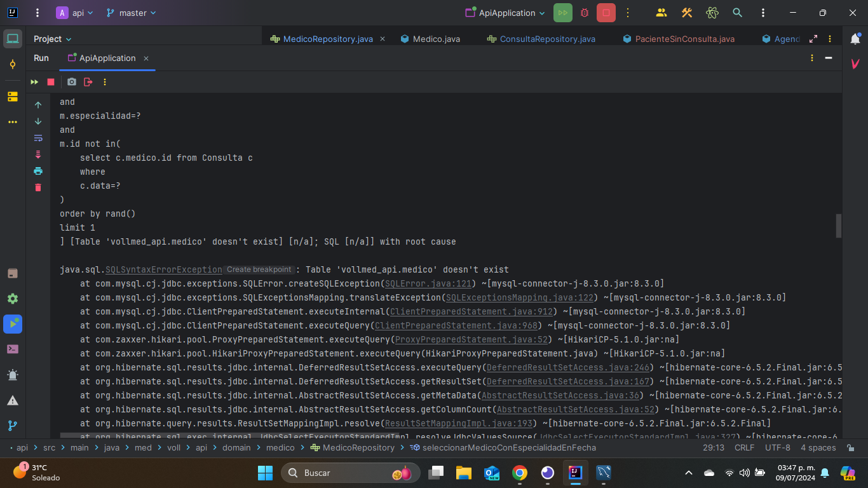Open the Git tool window icon
The width and height of the screenshot is (868, 488).
click(x=13, y=426)
